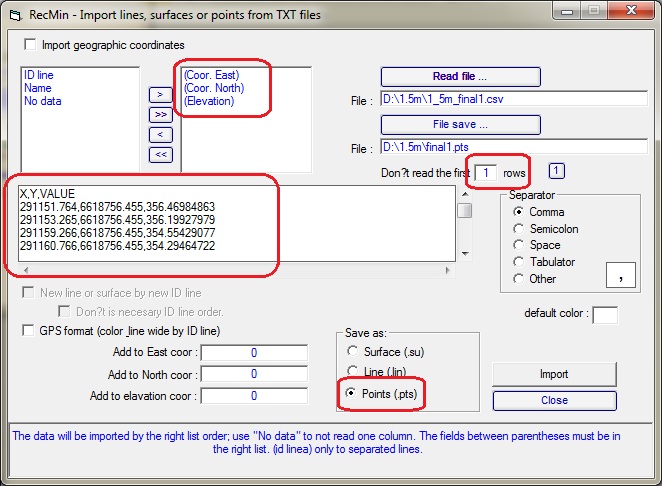This screenshot has width=662, height=486.
Task: Click the small blue '1' button
Action: point(558,171)
